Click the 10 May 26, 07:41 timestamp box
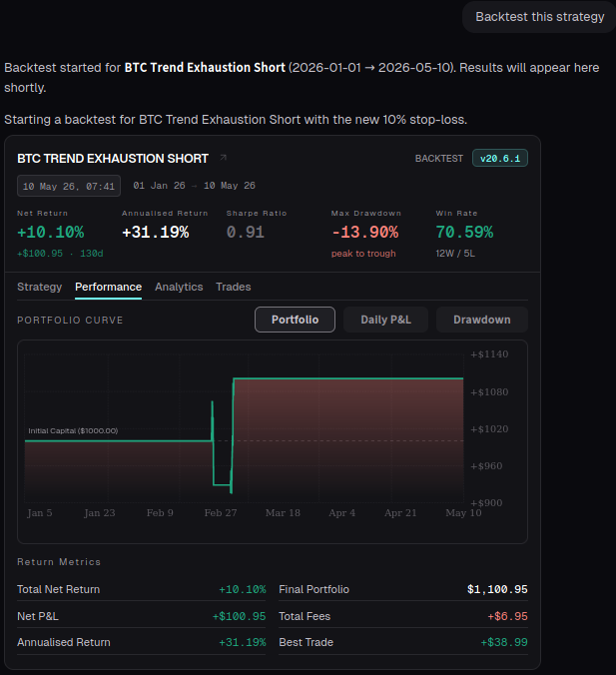 [69, 186]
